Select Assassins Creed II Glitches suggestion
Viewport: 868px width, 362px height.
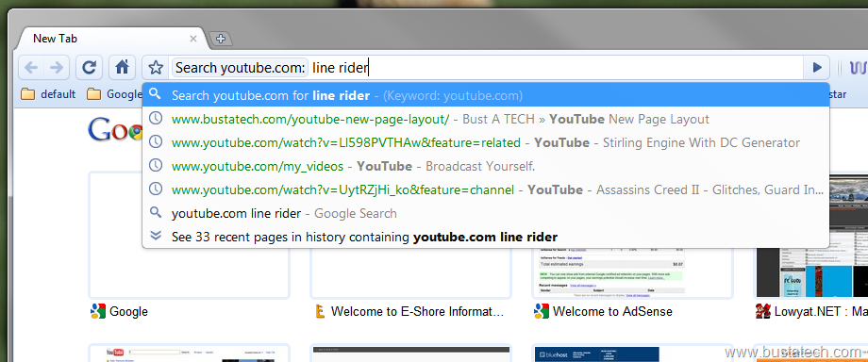486,189
